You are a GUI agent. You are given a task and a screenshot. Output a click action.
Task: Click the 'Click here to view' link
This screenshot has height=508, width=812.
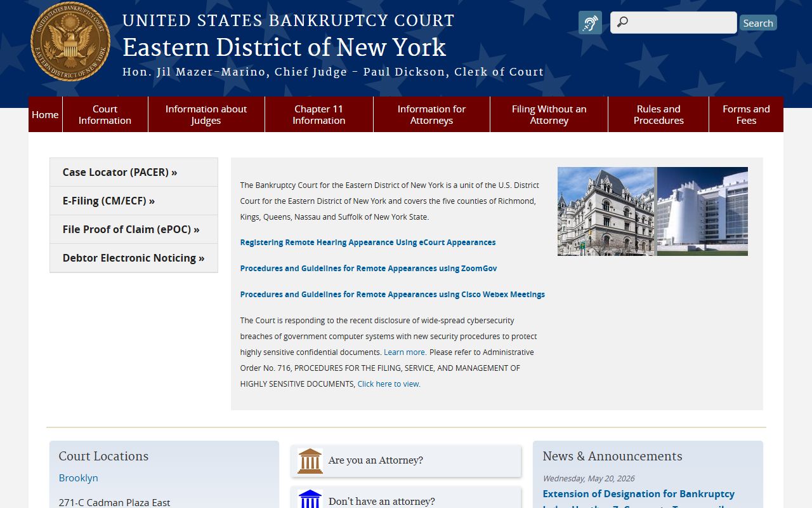pos(388,384)
